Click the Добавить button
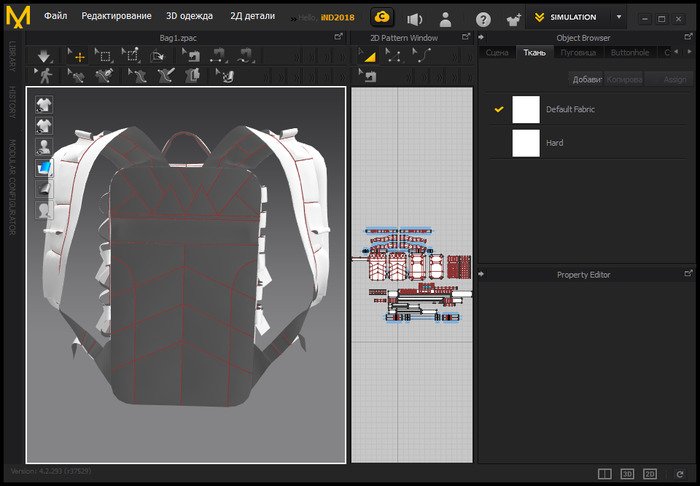This screenshot has width=700, height=486. pos(586,79)
